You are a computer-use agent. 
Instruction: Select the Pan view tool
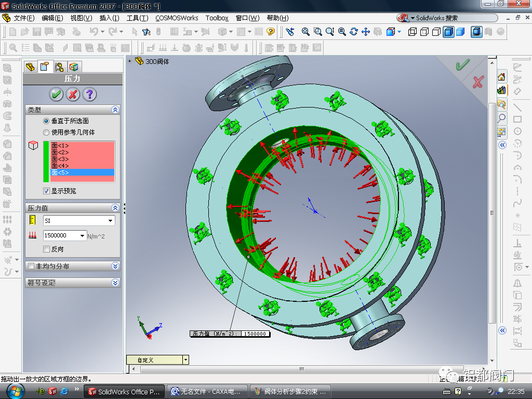pos(365,32)
